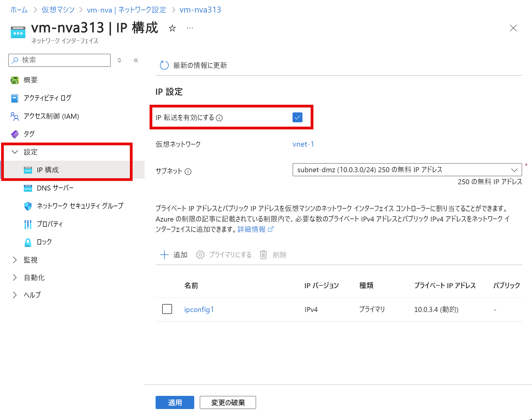Go to 仮想マシン breadcrumb
This screenshot has height=420, width=532.
tap(58, 10)
